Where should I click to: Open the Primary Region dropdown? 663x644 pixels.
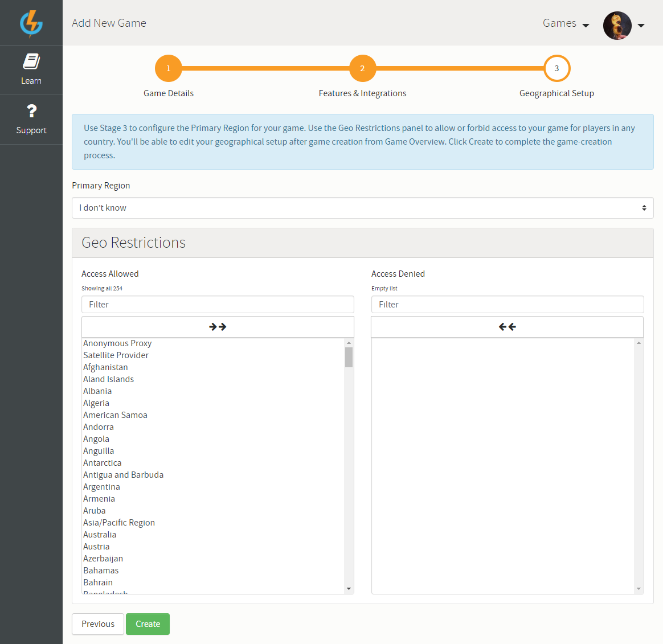[x=362, y=208]
